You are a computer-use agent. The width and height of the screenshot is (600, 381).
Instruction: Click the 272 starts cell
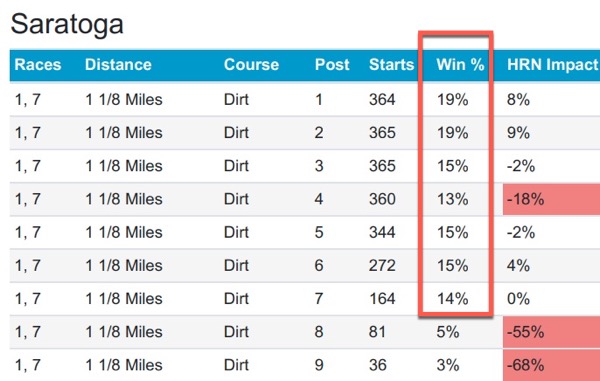tap(382, 265)
